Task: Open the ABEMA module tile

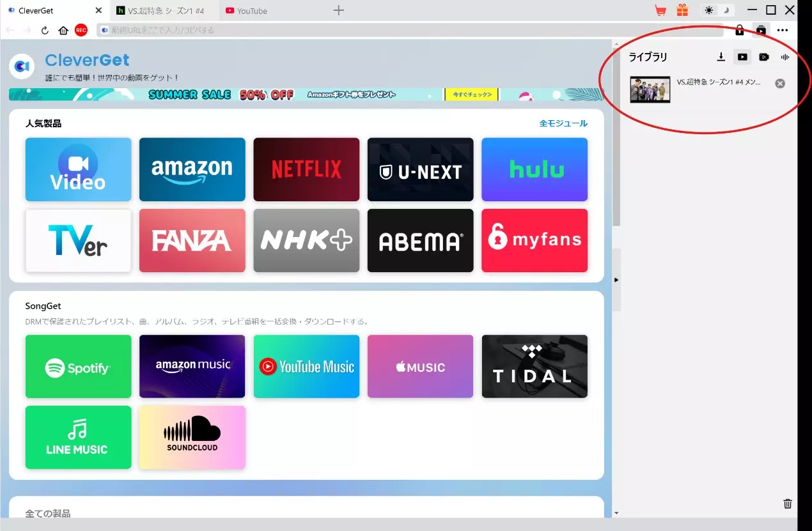Action: 420,240
